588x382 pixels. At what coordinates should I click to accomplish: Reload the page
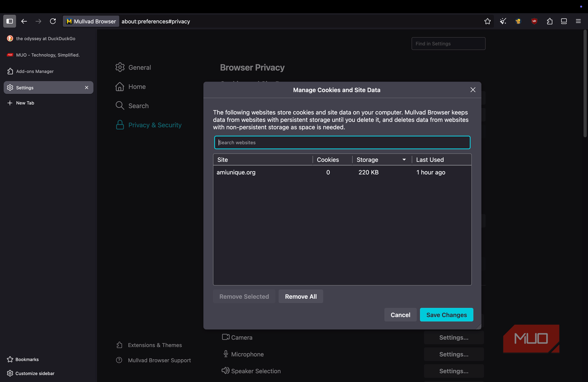click(x=53, y=21)
